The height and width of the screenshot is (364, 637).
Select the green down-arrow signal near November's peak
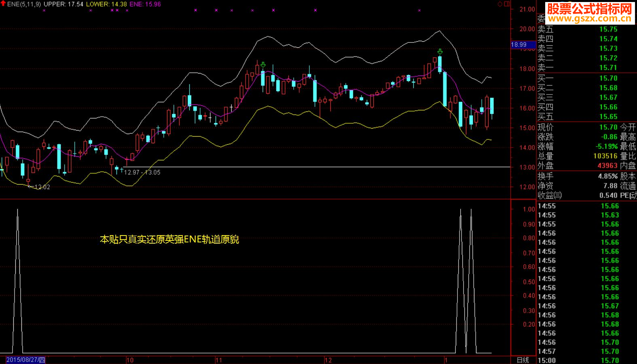tap(263, 65)
